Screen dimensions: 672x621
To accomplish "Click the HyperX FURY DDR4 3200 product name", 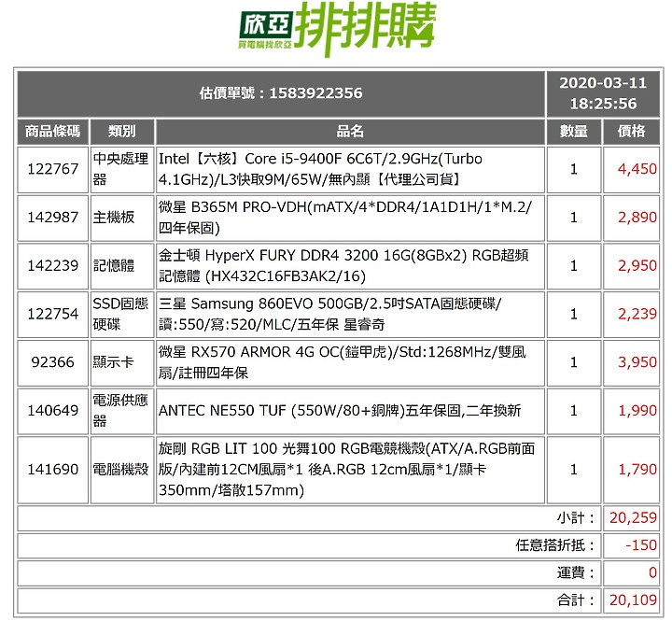I will 343,266.
